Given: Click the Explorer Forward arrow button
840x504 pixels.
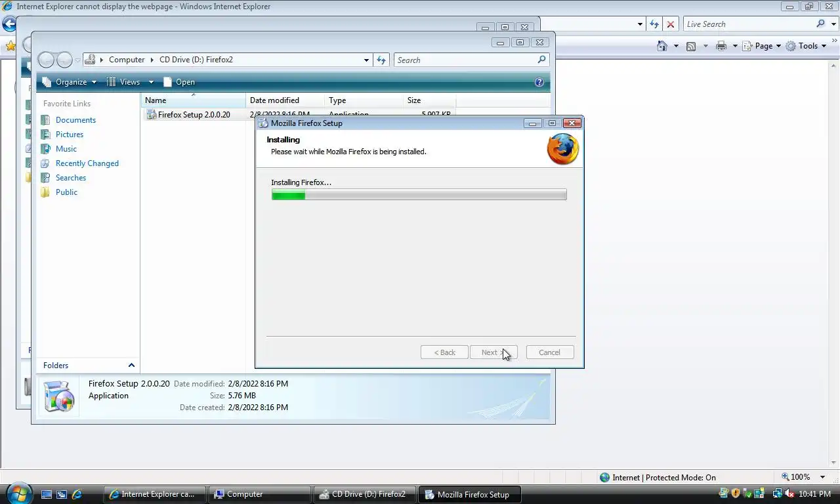Looking at the screenshot, I should [x=64, y=60].
